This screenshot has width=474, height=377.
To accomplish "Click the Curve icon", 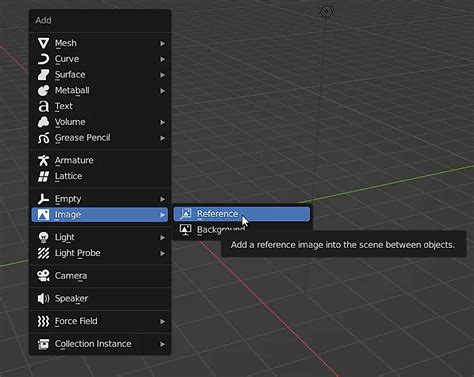I will [43, 59].
